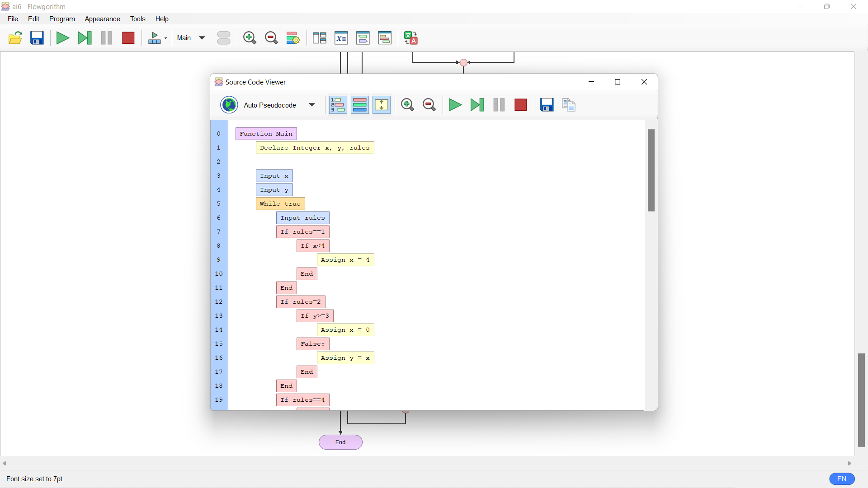Select the 'If y>=3' code line
The height and width of the screenshot is (488, 868).
(315, 316)
